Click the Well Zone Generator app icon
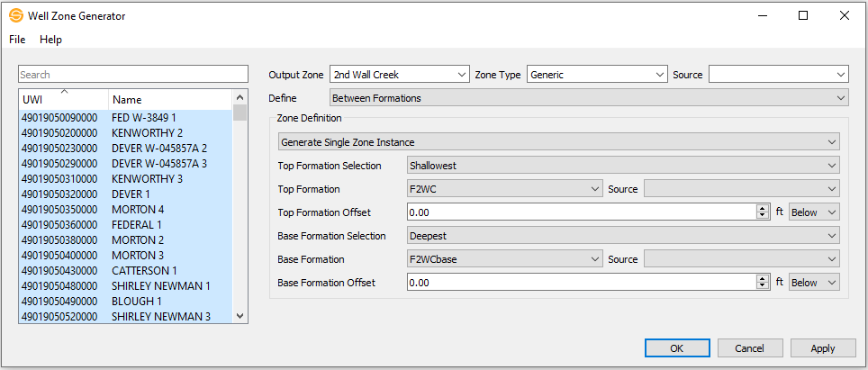 pos(15,15)
